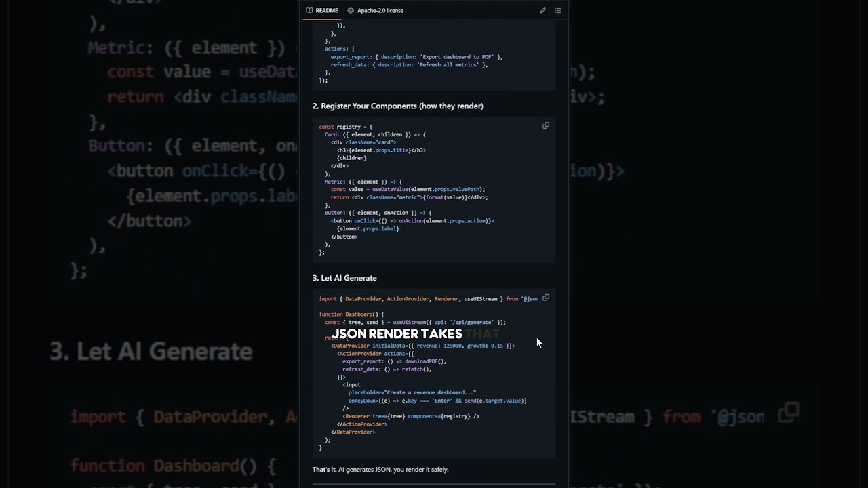
Task: Click the onKeyDown Enter send code line
Action: tap(437, 401)
